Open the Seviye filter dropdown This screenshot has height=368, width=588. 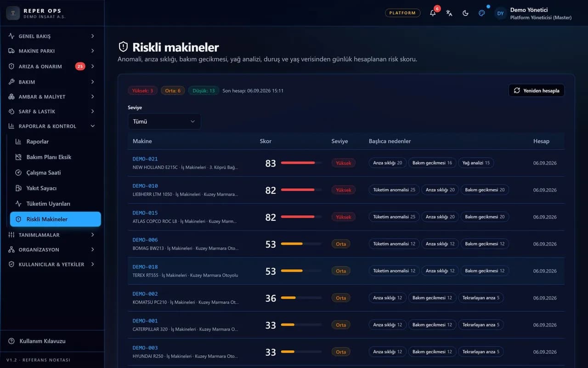point(164,121)
